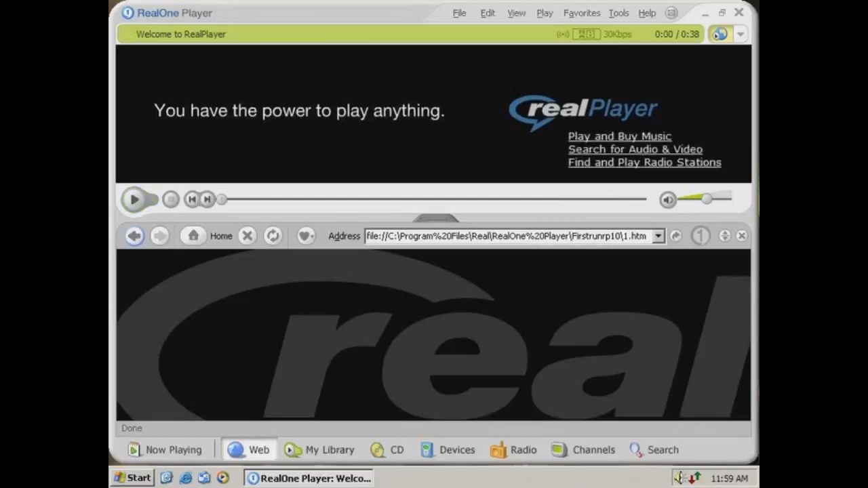Click the RealOne Player title bar icon
This screenshot has height=488, width=868.
pos(127,13)
